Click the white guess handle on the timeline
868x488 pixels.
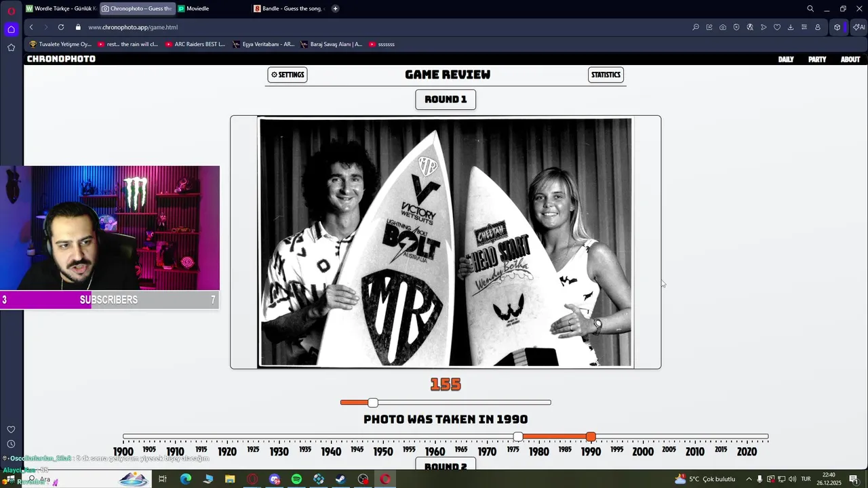518,437
